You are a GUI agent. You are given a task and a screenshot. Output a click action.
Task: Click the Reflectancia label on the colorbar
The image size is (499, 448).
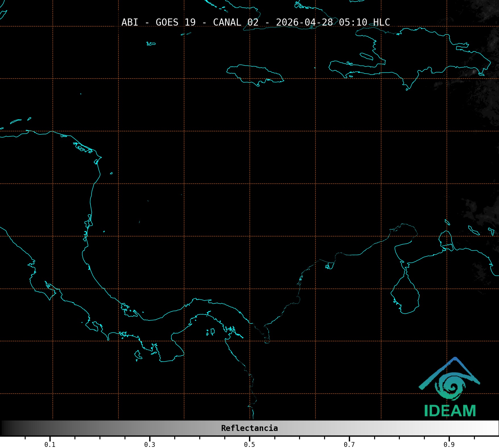point(249,428)
